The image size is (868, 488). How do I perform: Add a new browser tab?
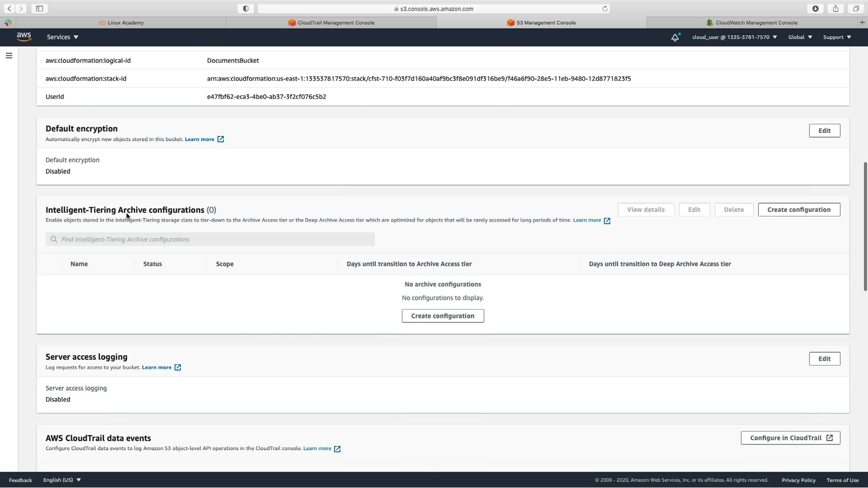[x=862, y=22]
